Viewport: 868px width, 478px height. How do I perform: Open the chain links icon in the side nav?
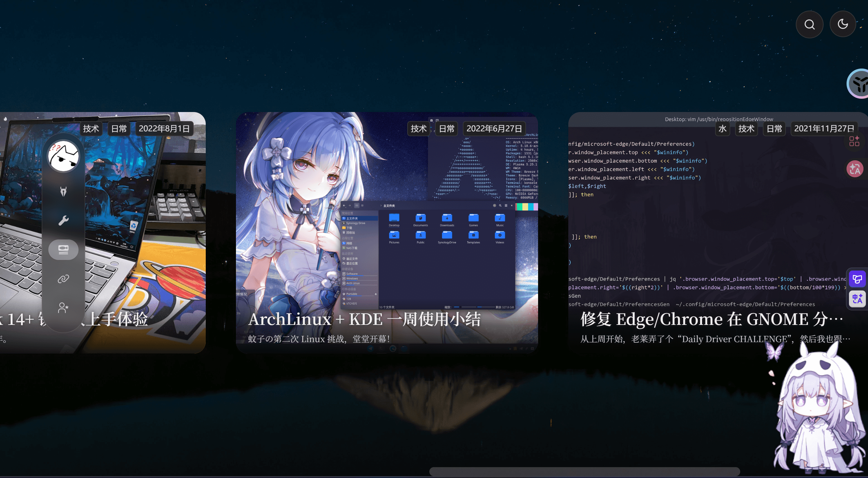click(x=63, y=279)
